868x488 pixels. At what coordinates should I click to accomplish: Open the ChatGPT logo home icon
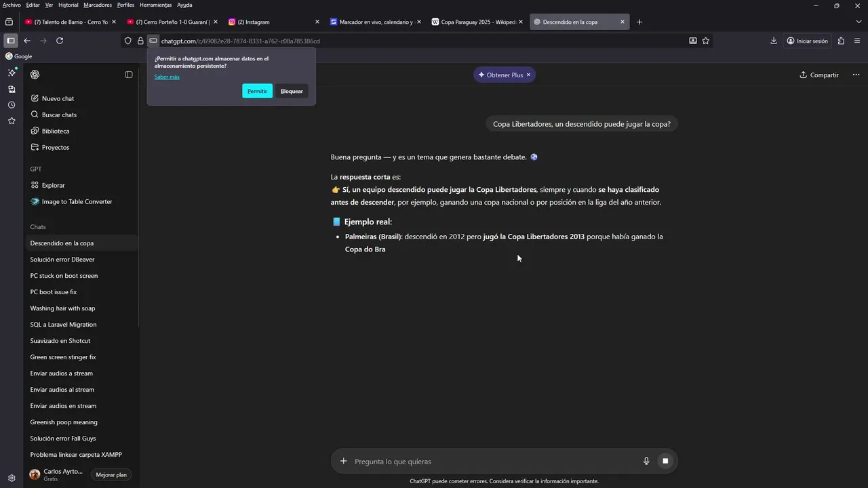(x=35, y=75)
